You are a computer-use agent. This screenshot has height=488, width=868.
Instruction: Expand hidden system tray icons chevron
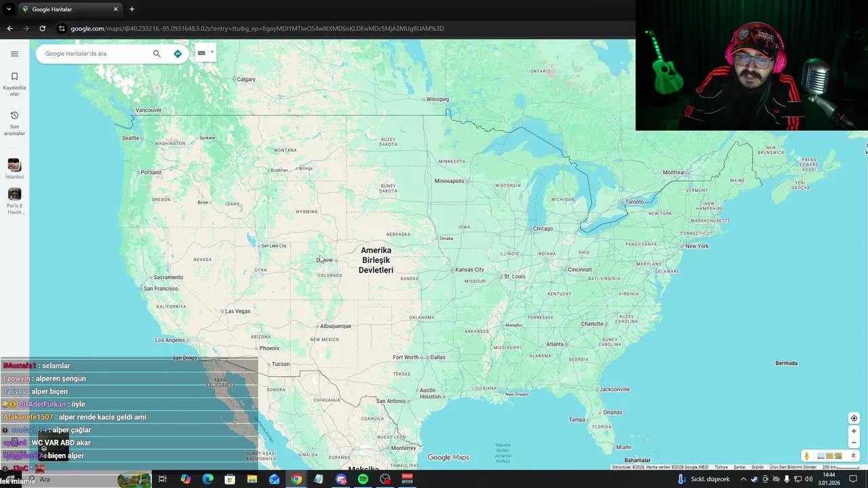pyautogui.click(x=743, y=479)
